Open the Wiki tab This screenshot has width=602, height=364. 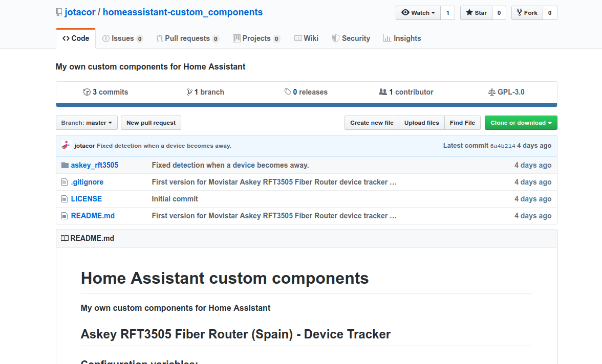[x=306, y=38]
